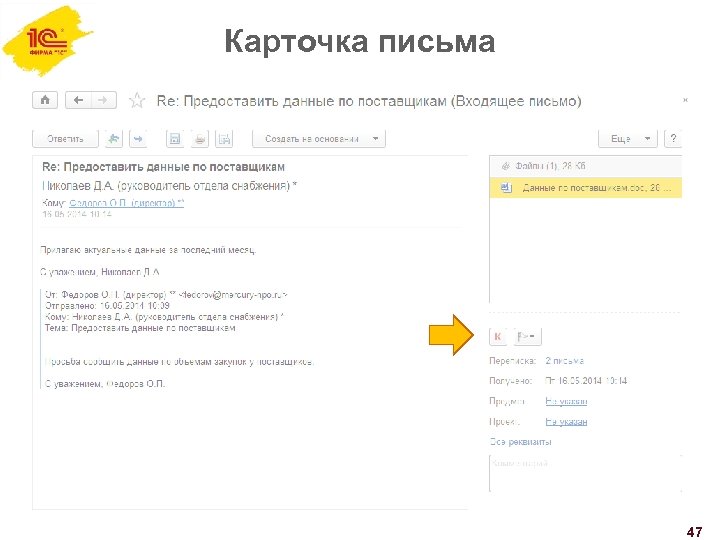This screenshot has height=540, width=720.
Task: Click the red К control button
Action: (498, 337)
